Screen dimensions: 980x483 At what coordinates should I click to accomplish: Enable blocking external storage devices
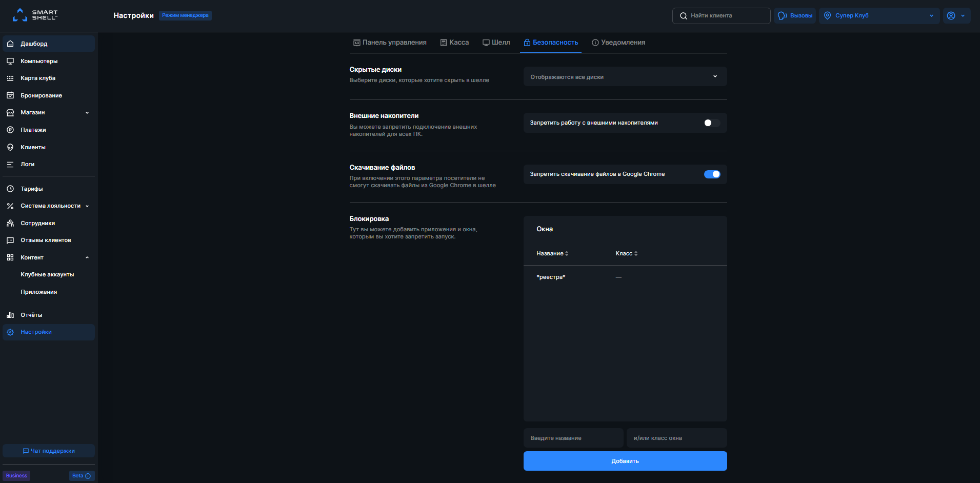click(x=711, y=123)
